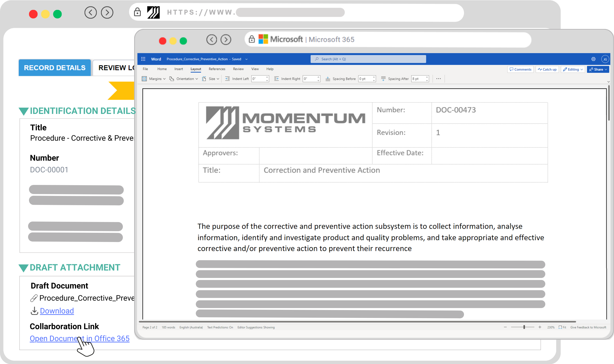This screenshot has width=614, height=364.
Task: Click the Settings gear in Word
Action: (x=594, y=59)
